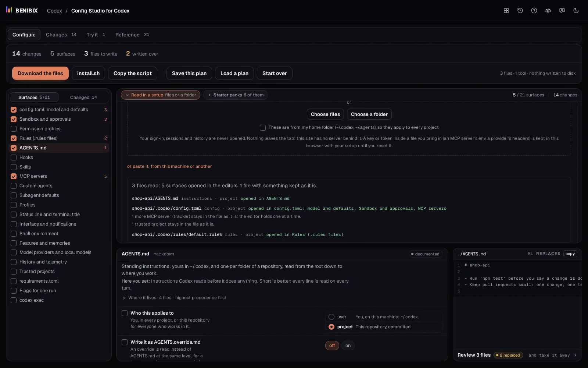The image size is (588, 368).
Task: Enable the Permission profiles surface checkbox
Action: [x=14, y=129]
